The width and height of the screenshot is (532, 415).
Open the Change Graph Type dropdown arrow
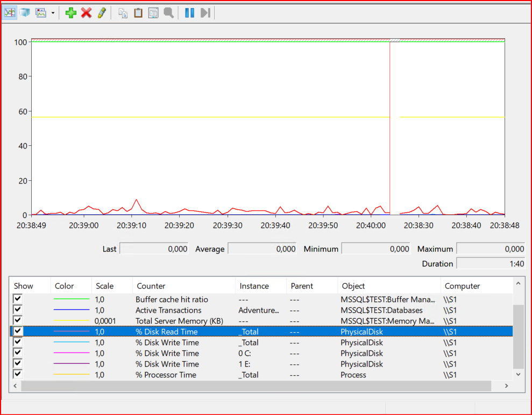pos(53,13)
